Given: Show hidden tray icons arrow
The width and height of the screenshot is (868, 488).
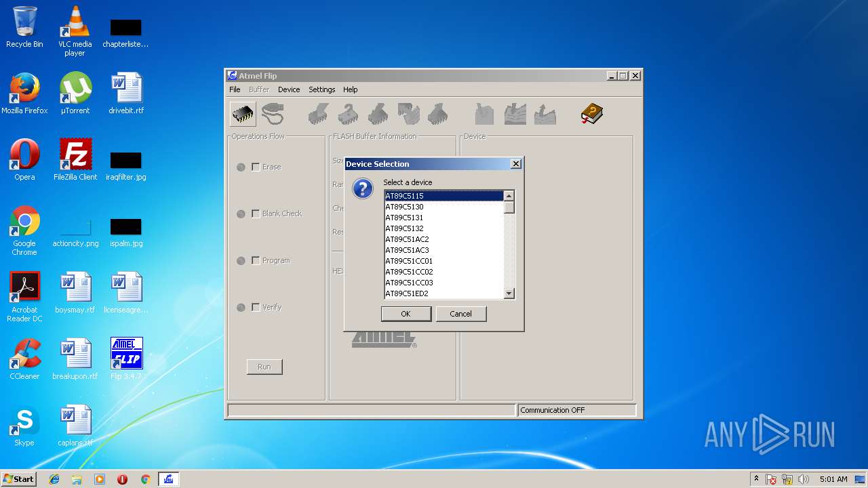Looking at the screenshot, I should (x=756, y=479).
